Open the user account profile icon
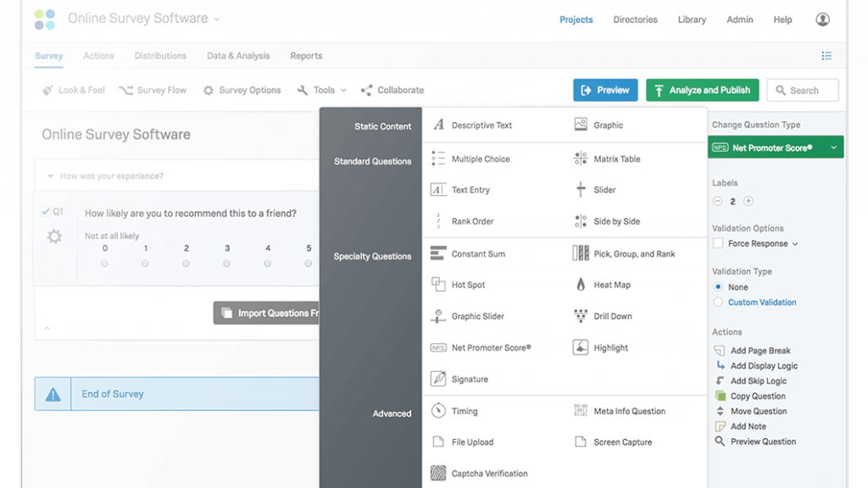The image size is (868, 488). [822, 19]
